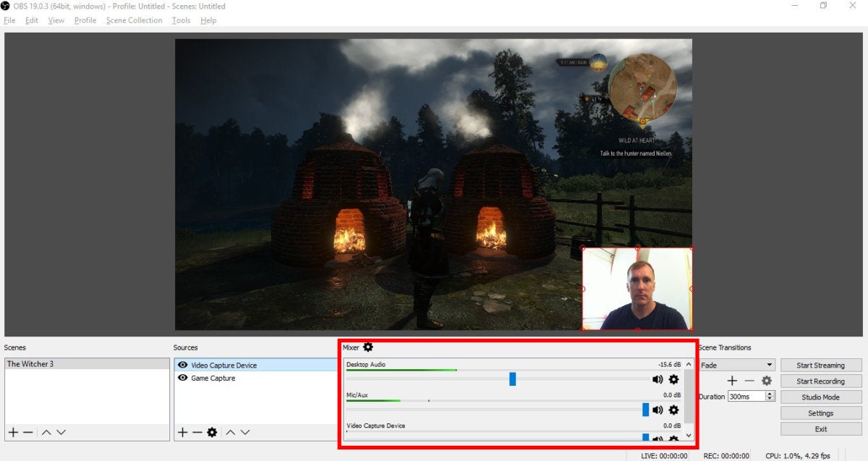
Task: Open the Help menu
Action: (208, 20)
